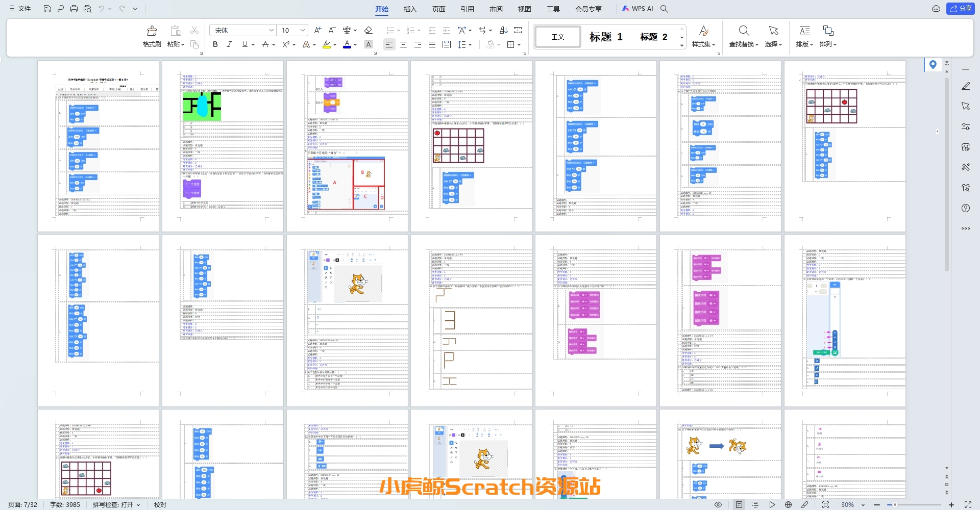Click the location pin navigation icon

(933, 65)
